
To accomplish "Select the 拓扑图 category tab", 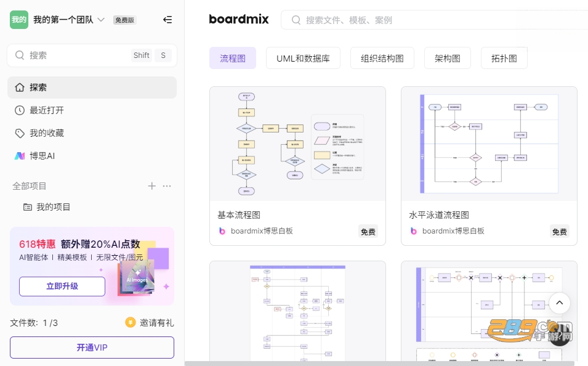I will pyautogui.click(x=504, y=58).
